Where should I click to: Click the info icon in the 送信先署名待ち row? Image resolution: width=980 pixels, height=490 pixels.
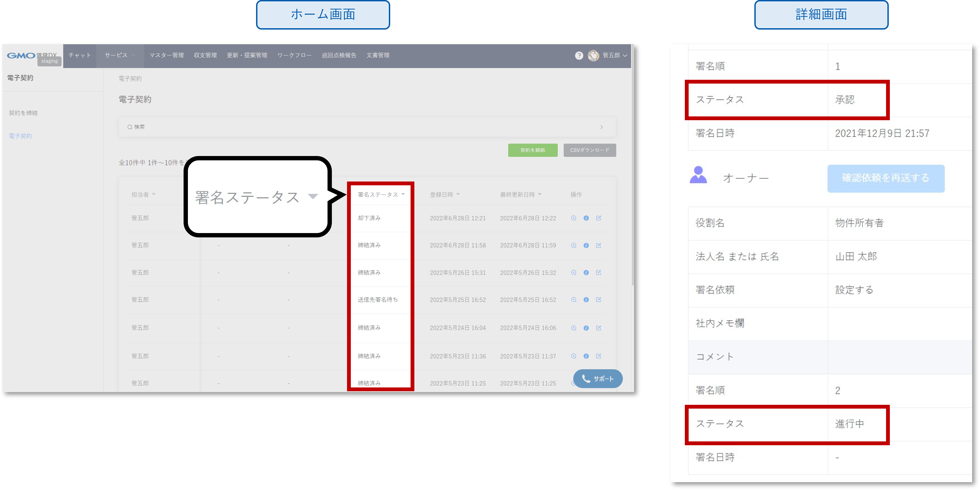[x=586, y=300]
